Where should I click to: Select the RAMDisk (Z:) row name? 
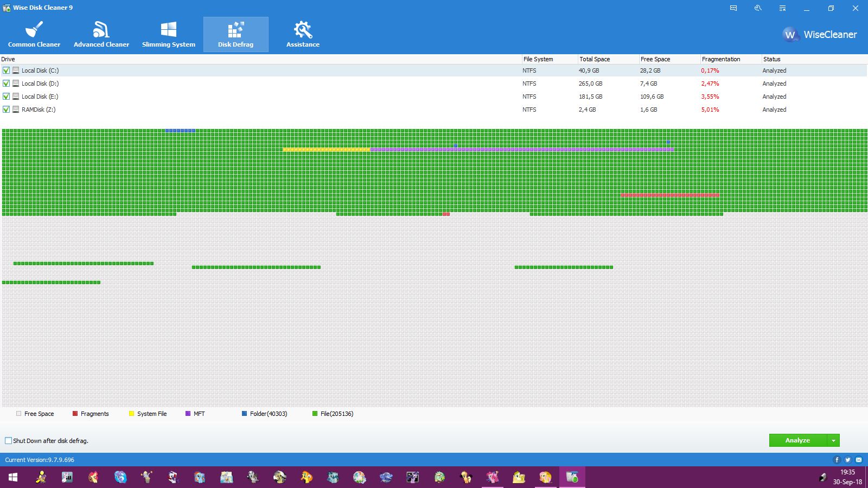coord(39,110)
